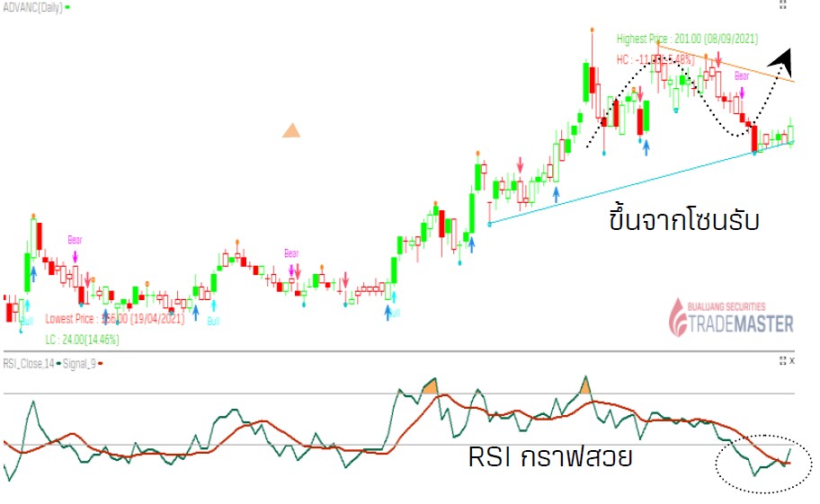The width and height of the screenshot is (820, 504).
Task: Open RSI_Close,14 indicator settings label
Action: click(x=28, y=363)
